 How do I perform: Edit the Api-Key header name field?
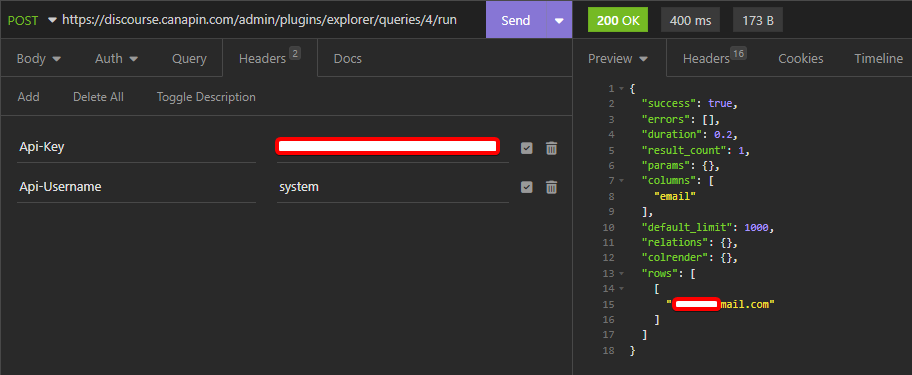tap(136, 148)
